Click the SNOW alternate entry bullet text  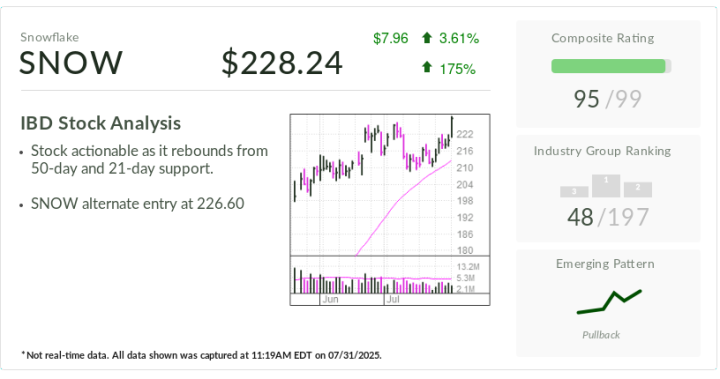tap(137, 204)
